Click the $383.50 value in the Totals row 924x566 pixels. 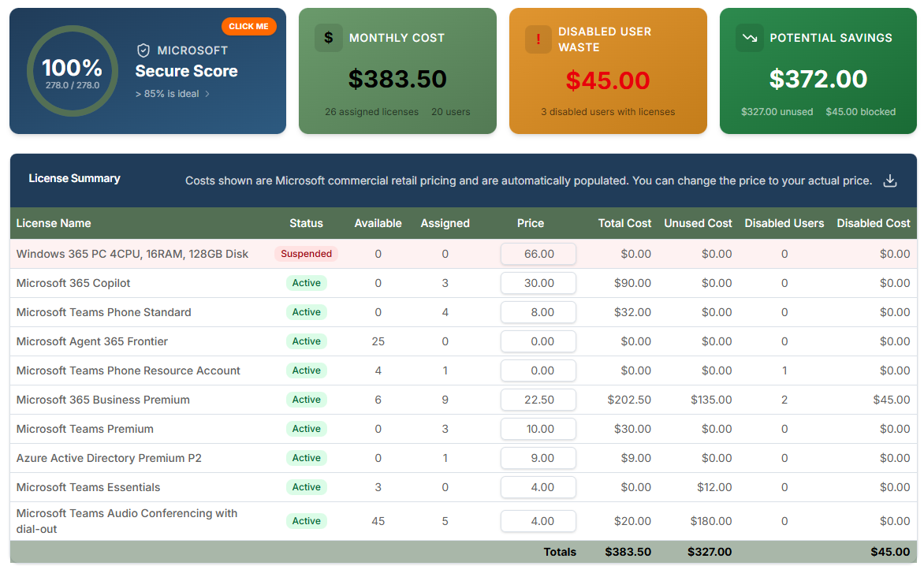(x=629, y=552)
